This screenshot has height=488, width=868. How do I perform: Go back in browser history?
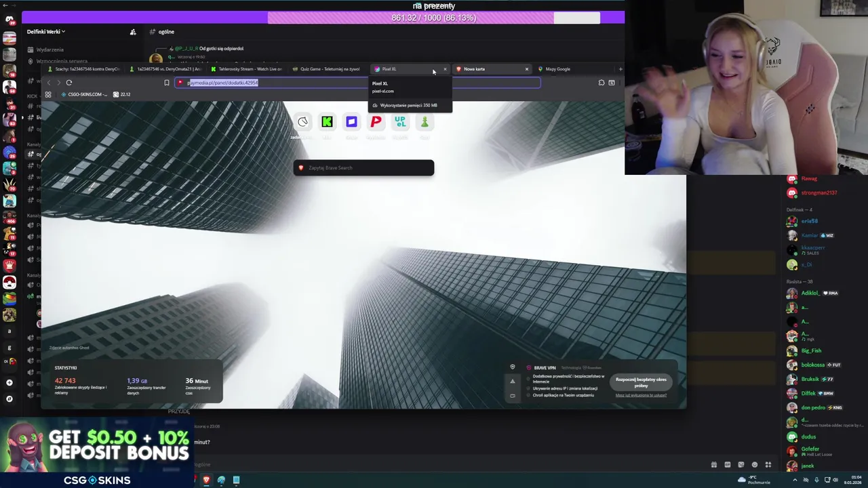point(48,83)
